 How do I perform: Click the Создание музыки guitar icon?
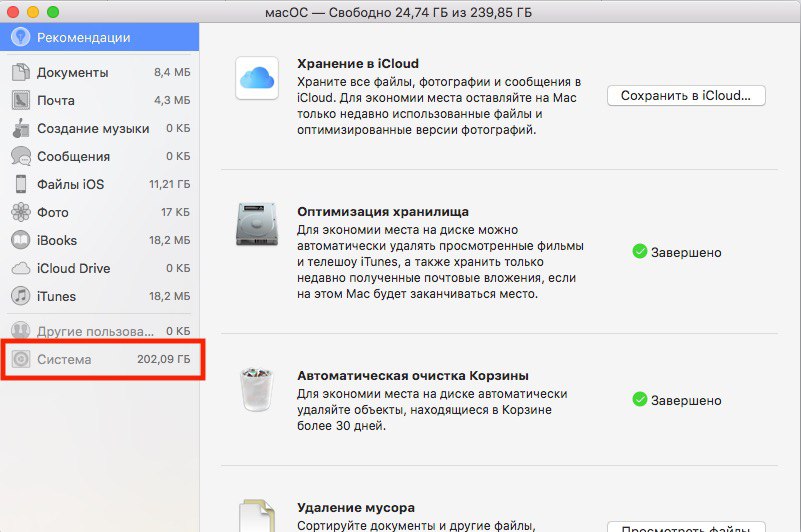tap(20, 128)
